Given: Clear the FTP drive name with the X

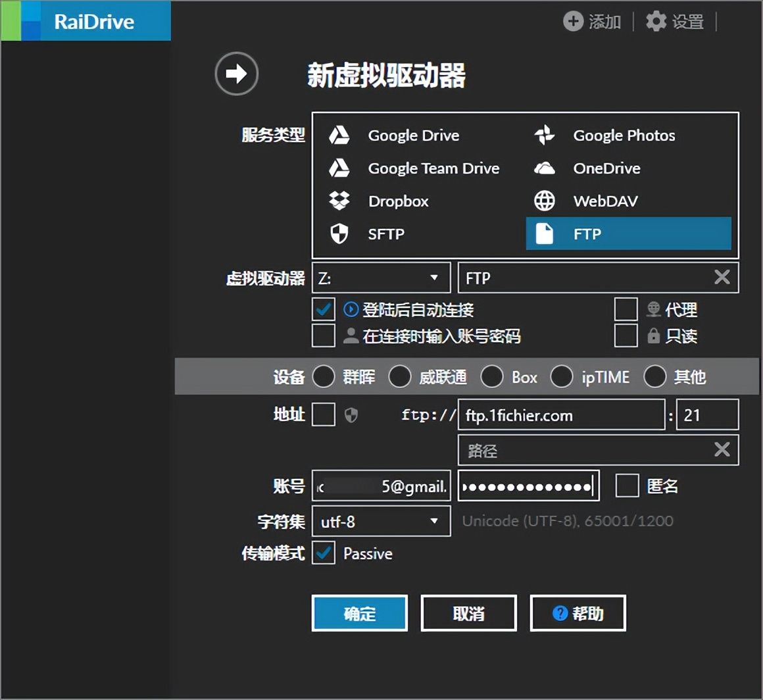Looking at the screenshot, I should [722, 277].
